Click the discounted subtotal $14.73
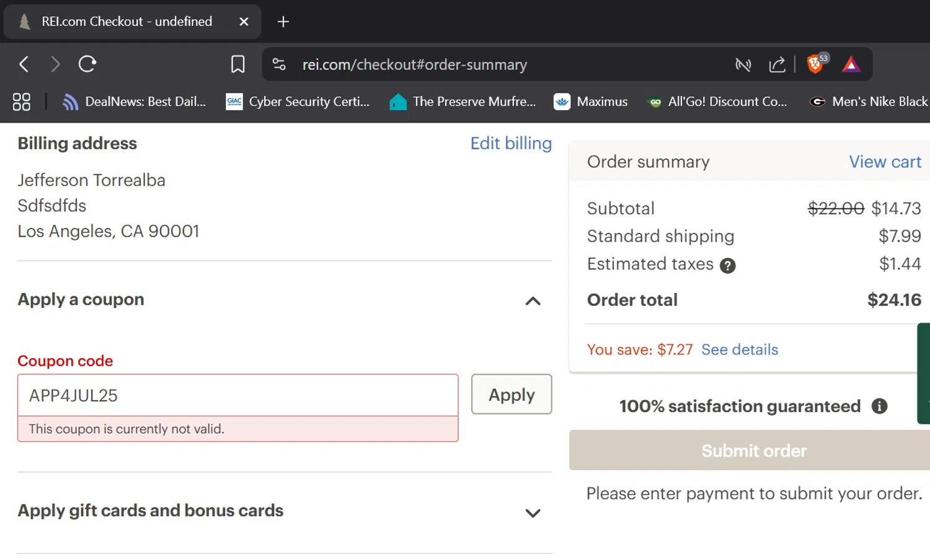 pyautogui.click(x=897, y=208)
